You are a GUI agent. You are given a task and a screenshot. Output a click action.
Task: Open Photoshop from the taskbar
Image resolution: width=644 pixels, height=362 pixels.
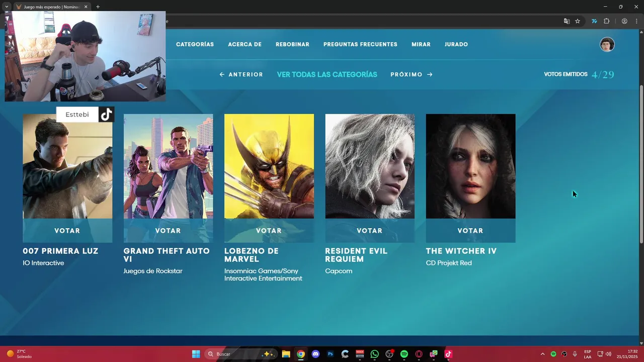click(x=330, y=354)
